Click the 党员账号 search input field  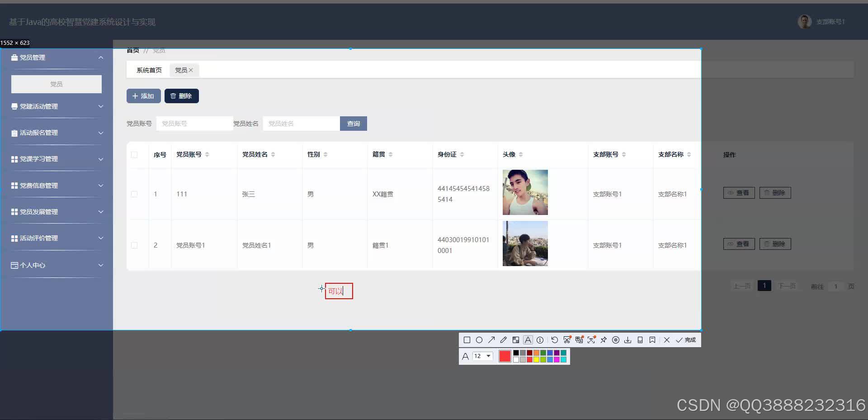[194, 123]
